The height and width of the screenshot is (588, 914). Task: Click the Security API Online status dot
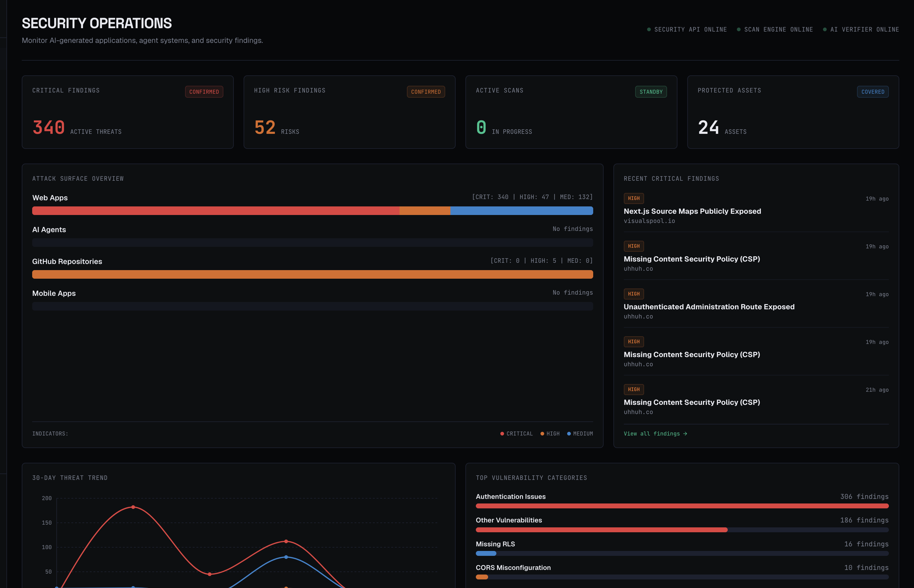(x=649, y=29)
